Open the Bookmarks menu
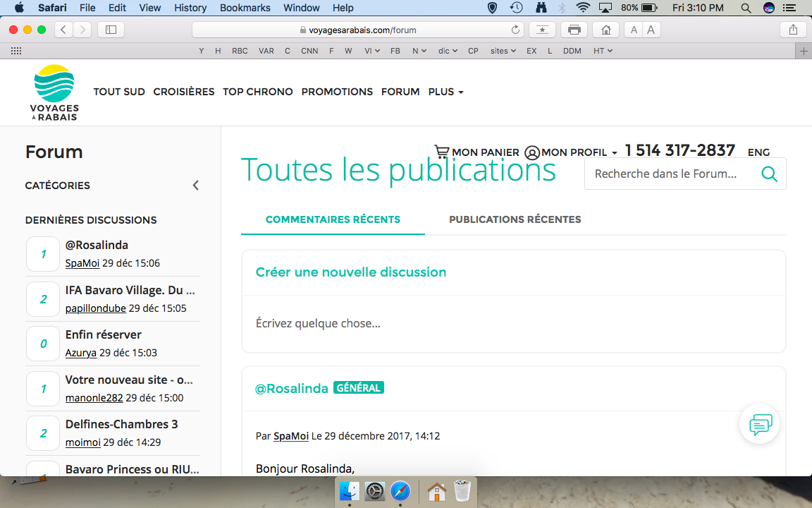The image size is (812, 508). [245, 8]
